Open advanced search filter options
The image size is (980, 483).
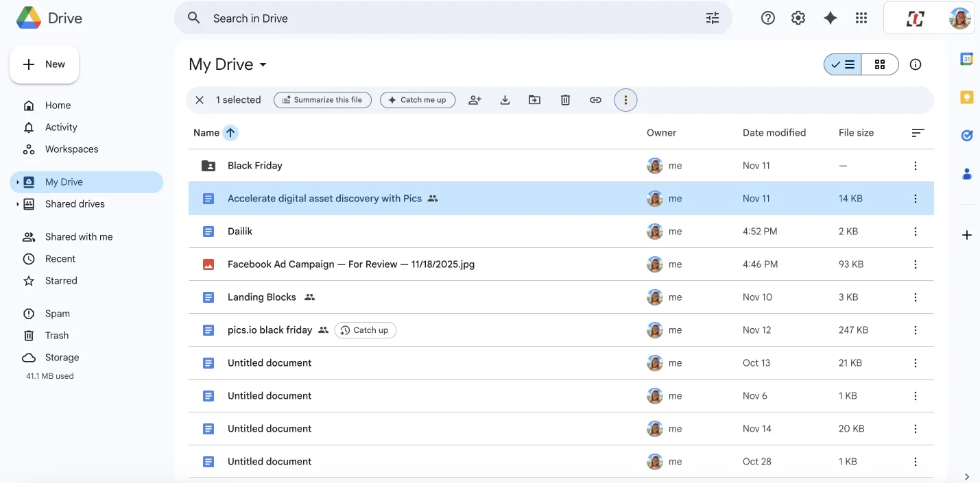(x=713, y=18)
